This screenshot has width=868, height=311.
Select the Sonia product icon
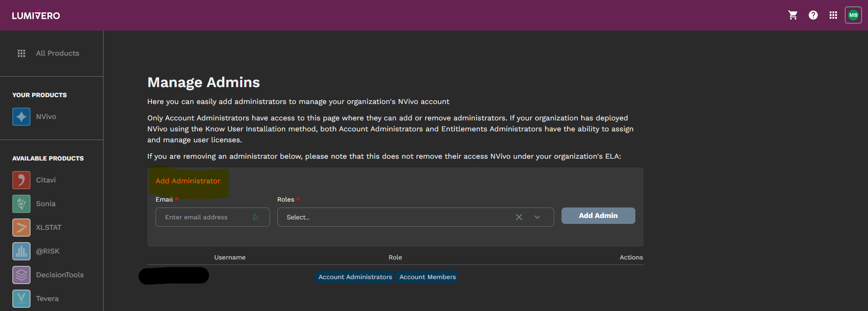coord(21,204)
